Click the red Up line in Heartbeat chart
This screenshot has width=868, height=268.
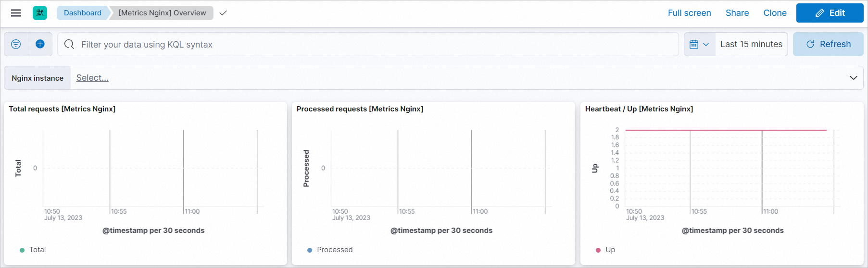point(726,130)
